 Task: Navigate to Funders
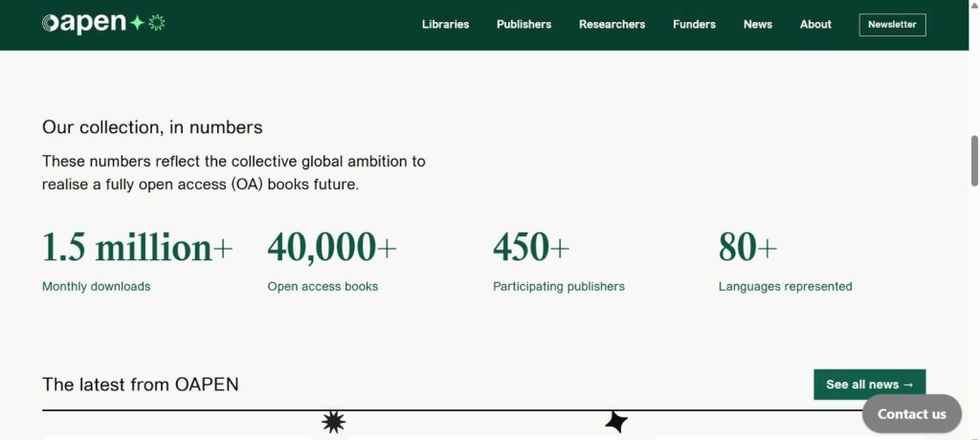[x=694, y=24]
